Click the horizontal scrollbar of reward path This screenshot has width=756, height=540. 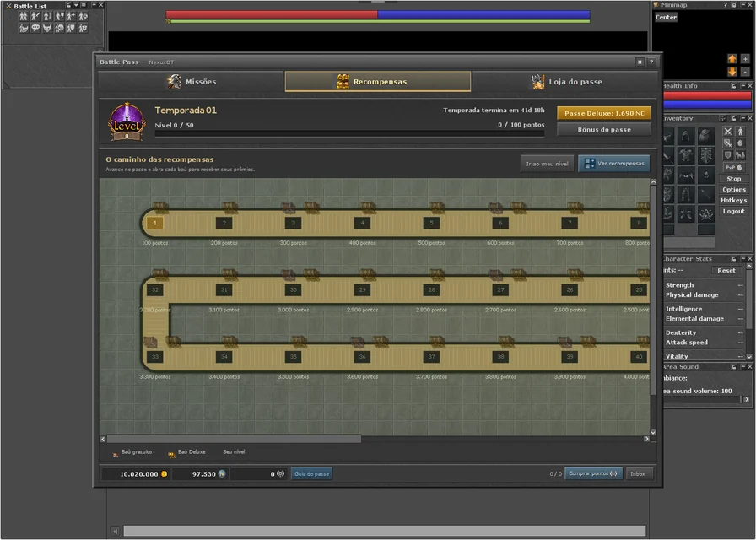tap(234, 440)
